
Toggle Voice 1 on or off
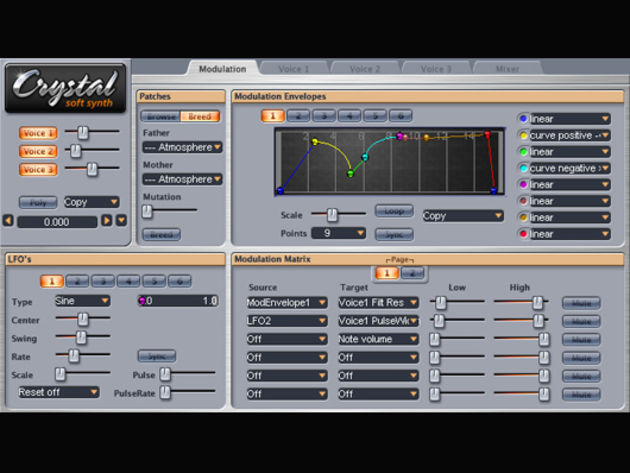click(x=38, y=133)
